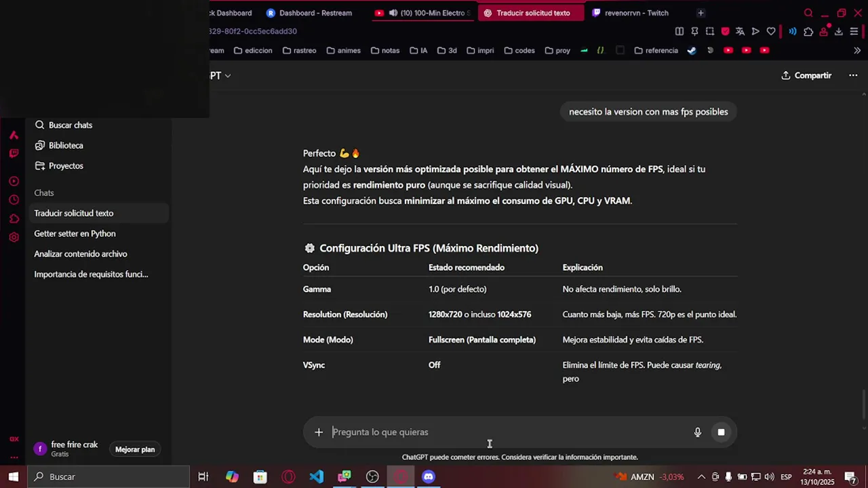The image size is (868, 488).
Task: Open Biblioteca in ChatGPT sidebar
Action: tap(58, 146)
